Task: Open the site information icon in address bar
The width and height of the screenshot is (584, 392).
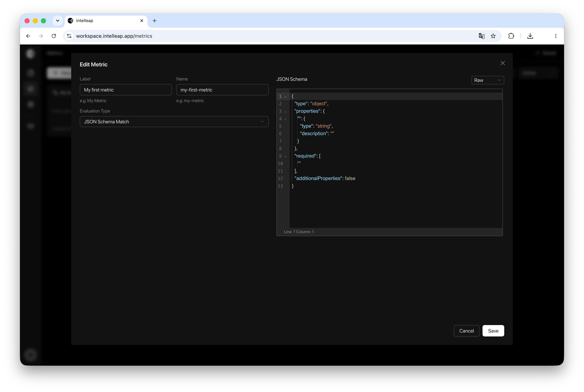Action: 69,36
